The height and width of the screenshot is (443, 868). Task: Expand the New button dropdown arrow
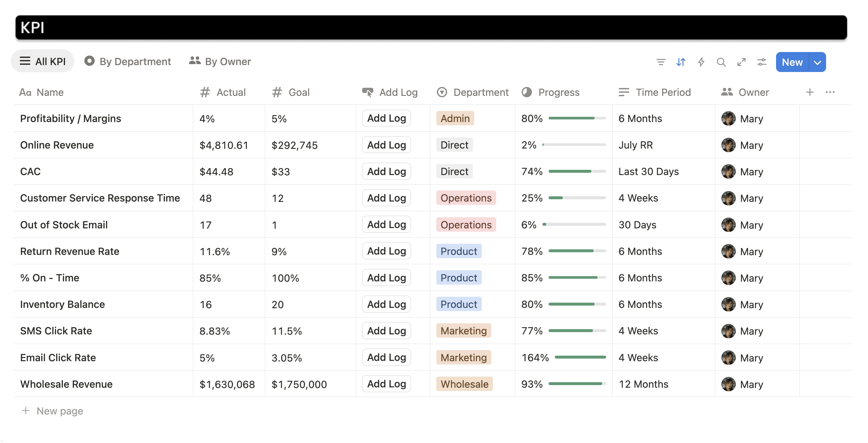(x=817, y=62)
